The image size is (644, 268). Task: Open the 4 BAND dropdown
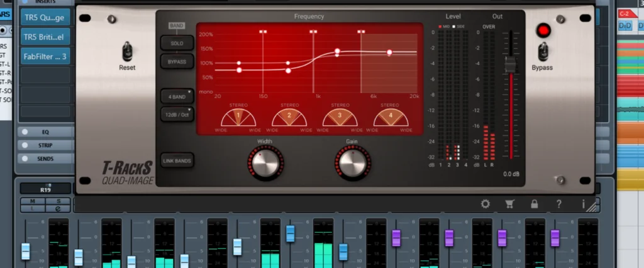(x=177, y=98)
